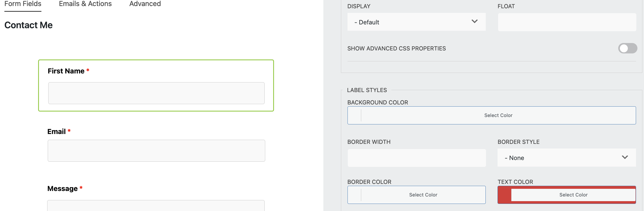Click inside the Float input box
The width and height of the screenshot is (644, 211).
[567, 22]
